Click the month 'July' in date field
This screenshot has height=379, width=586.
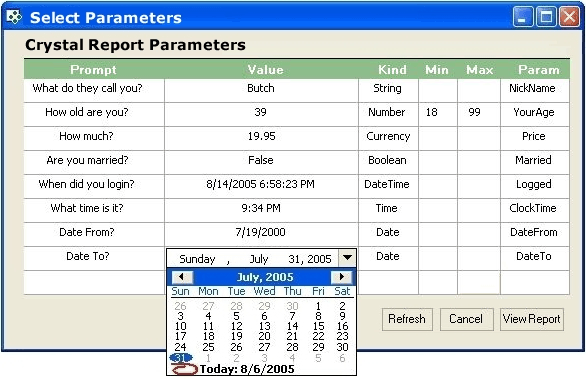[259, 259]
